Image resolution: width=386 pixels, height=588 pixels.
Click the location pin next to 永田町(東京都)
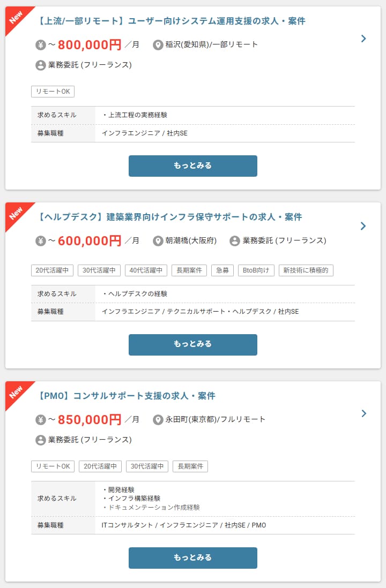click(x=158, y=420)
